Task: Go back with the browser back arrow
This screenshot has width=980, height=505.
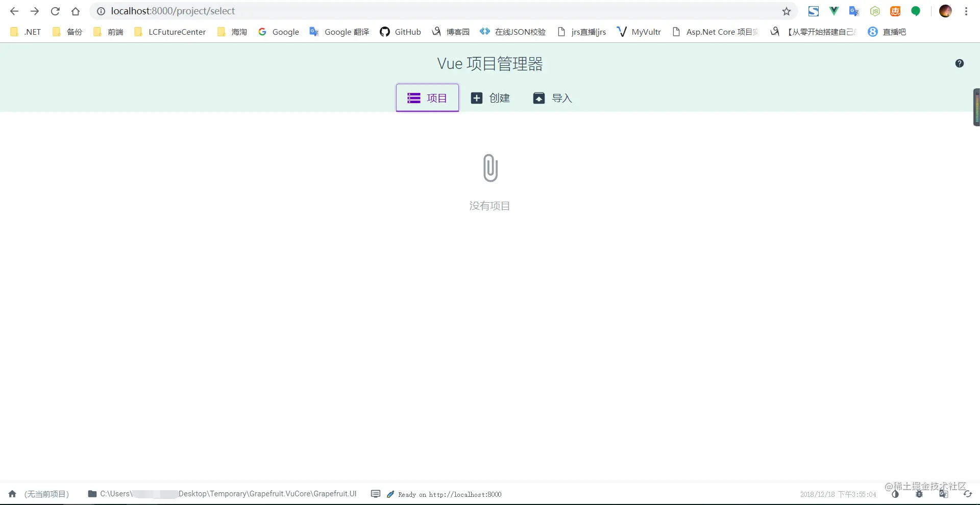Action: [14, 11]
